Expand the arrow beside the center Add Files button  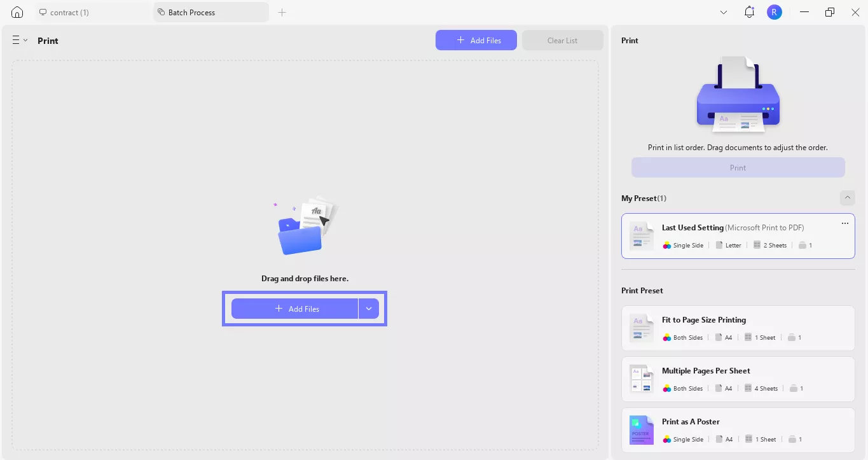[x=369, y=309]
